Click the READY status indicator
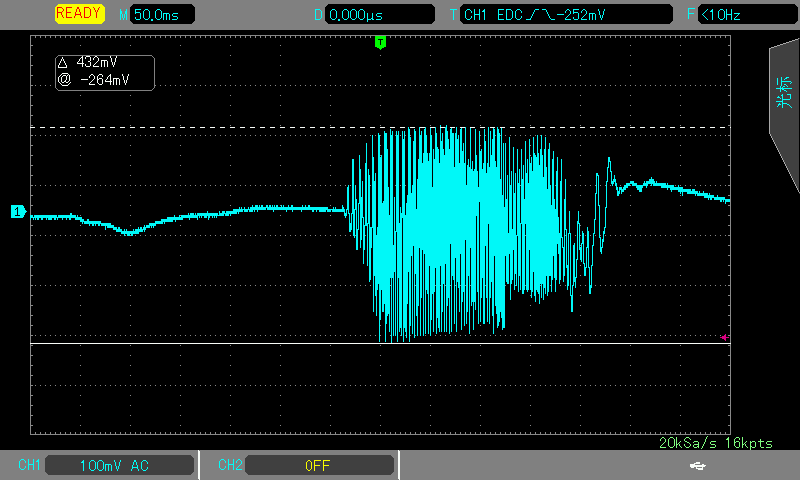 [80, 14]
